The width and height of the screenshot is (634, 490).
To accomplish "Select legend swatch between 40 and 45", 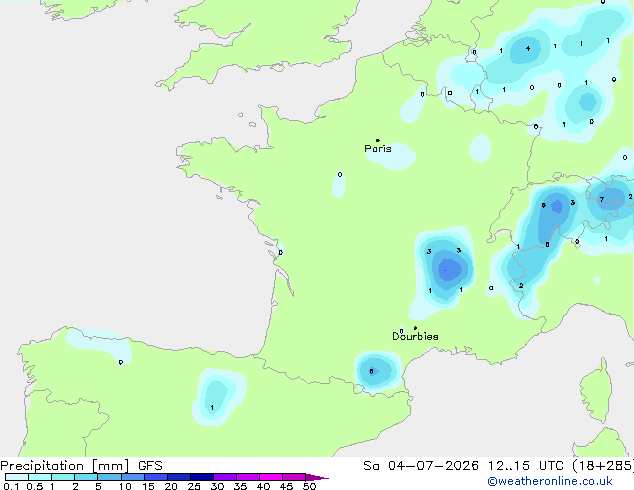I will (x=271, y=477).
